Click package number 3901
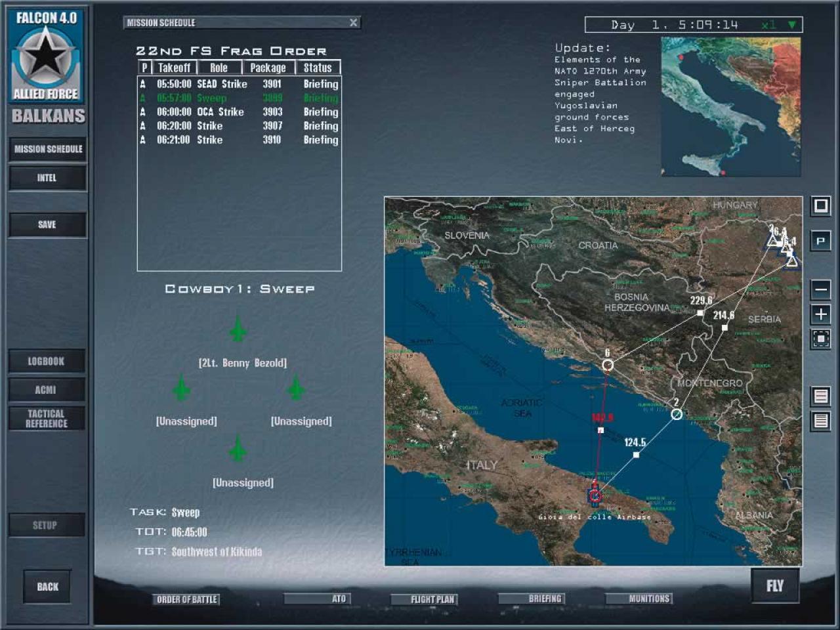 coord(272,84)
